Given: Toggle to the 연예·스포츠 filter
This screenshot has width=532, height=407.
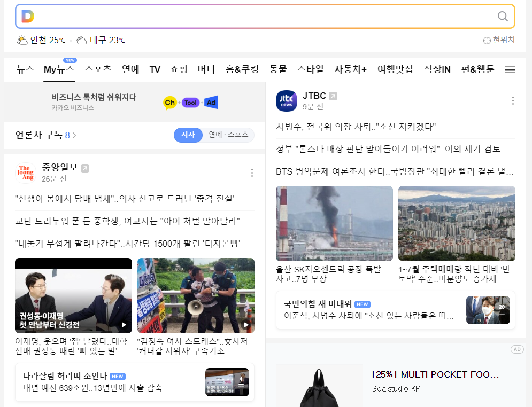Looking at the screenshot, I should pyautogui.click(x=228, y=135).
